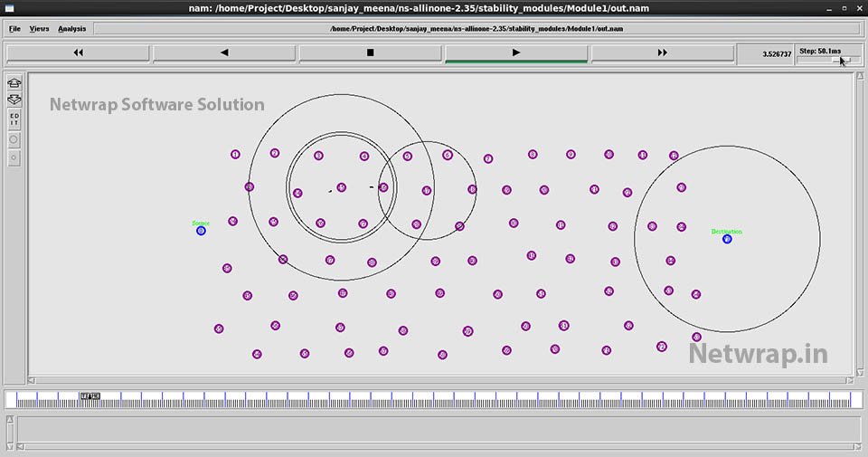The width and height of the screenshot is (868, 457).
Task: Open the Views menu
Action: click(x=39, y=29)
